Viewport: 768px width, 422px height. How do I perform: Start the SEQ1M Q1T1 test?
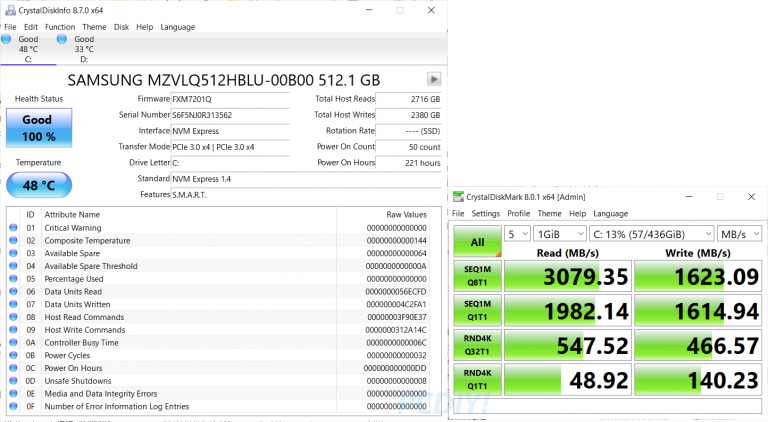point(478,310)
